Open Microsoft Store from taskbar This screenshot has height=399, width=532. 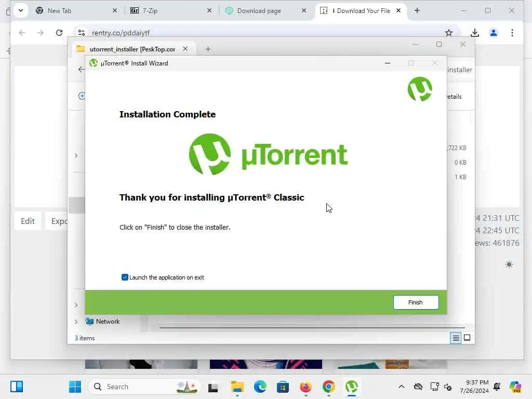pyautogui.click(x=283, y=387)
